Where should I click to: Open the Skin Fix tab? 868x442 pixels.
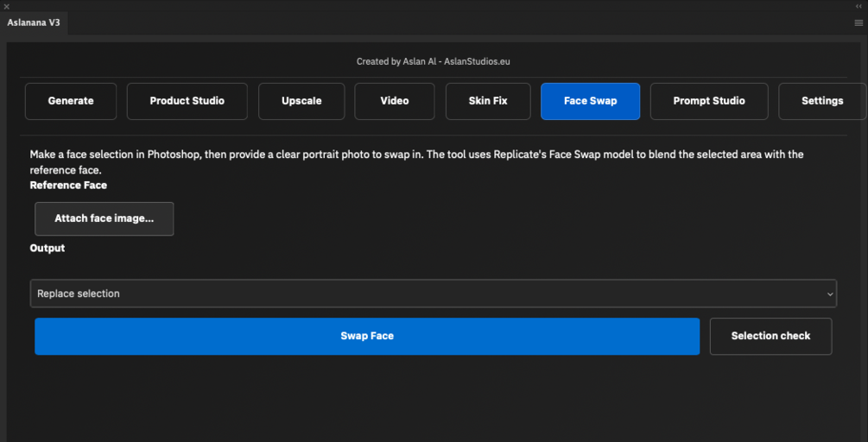click(x=488, y=101)
